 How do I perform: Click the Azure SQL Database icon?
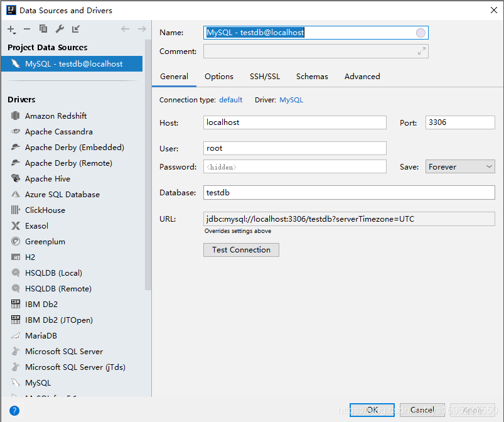point(16,194)
